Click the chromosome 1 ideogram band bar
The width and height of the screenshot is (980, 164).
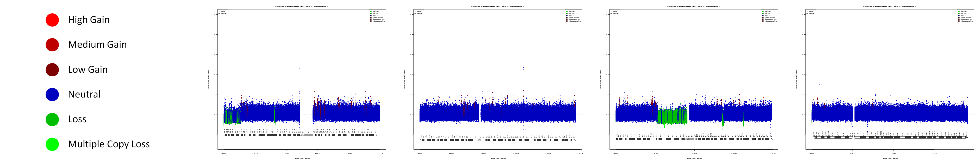coord(300,135)
